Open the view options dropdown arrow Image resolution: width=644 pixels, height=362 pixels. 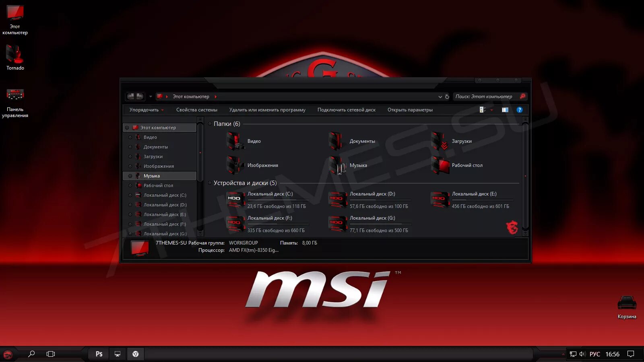pyautogui.click(x=491, y=110)
